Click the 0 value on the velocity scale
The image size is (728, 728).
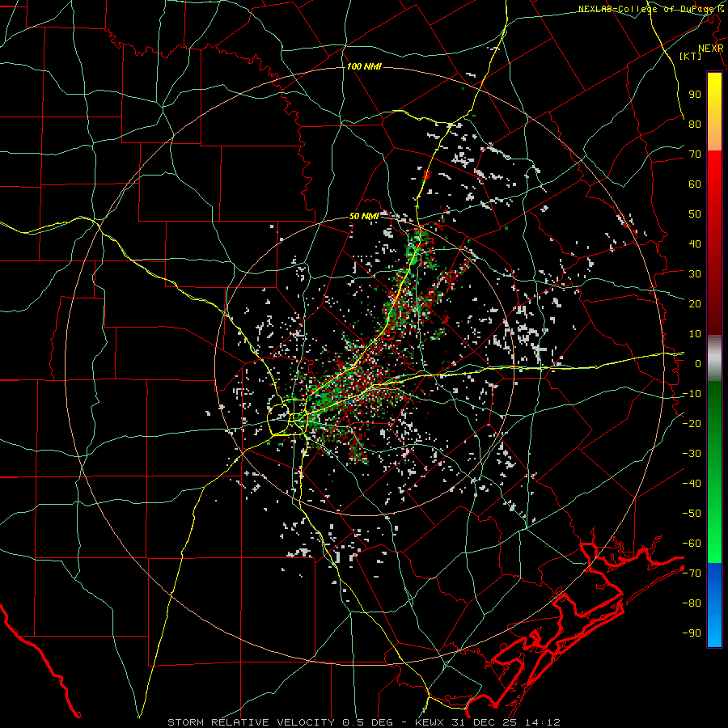(698, 363)
